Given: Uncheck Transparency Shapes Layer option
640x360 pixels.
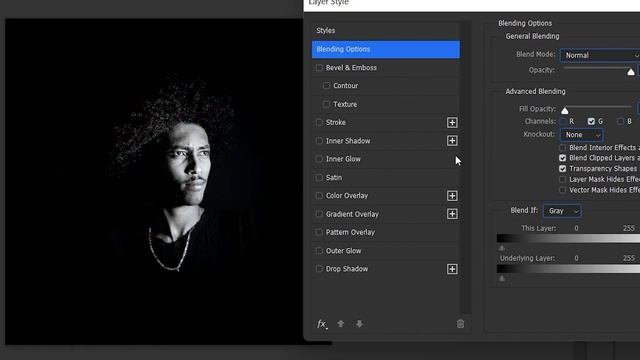Looking at the screenshot, I should point(562,169).
